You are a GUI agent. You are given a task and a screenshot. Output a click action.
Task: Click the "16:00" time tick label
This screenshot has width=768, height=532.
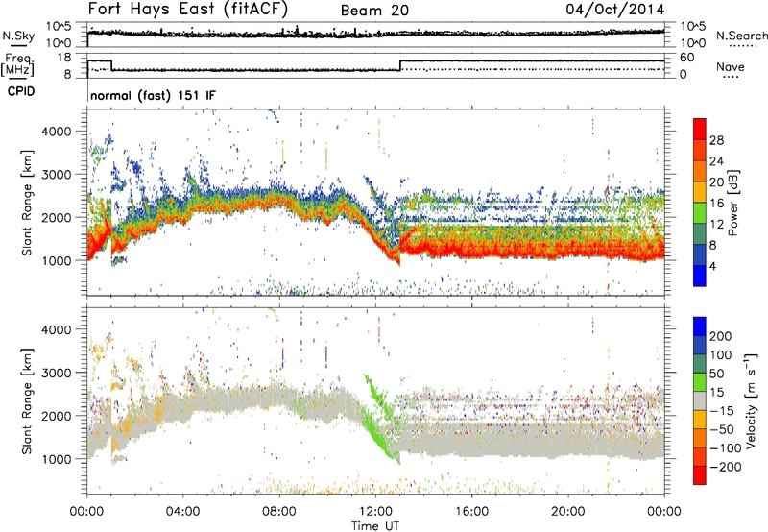pos(471,512)
